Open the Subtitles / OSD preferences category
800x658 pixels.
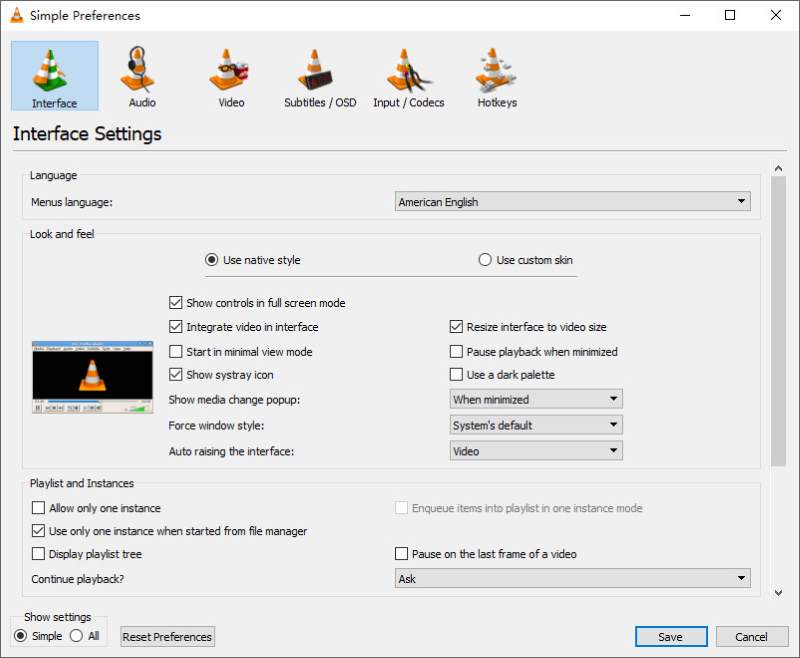pyautogui.click(x=320, y=77)
